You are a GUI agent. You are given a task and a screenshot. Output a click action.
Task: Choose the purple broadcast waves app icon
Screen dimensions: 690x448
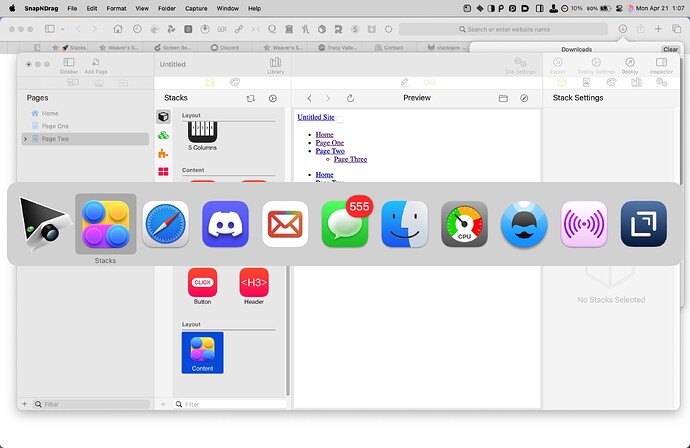point(584,224)
